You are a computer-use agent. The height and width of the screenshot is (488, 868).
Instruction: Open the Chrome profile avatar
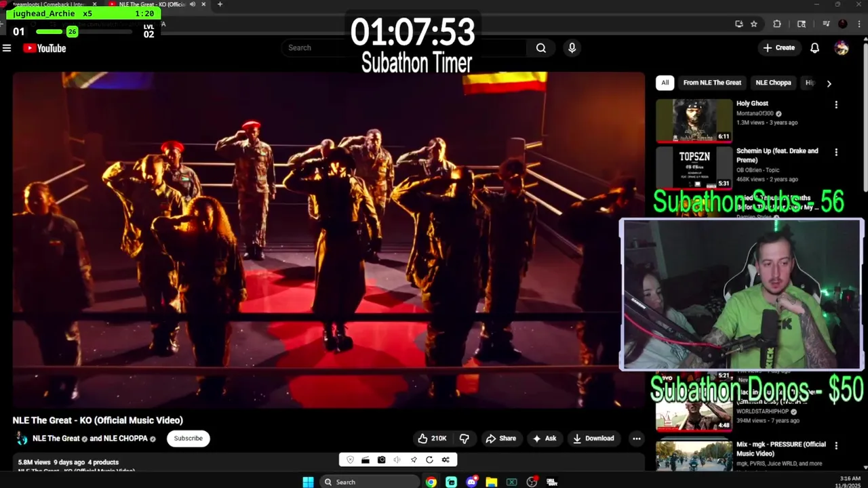pos(842,24)
